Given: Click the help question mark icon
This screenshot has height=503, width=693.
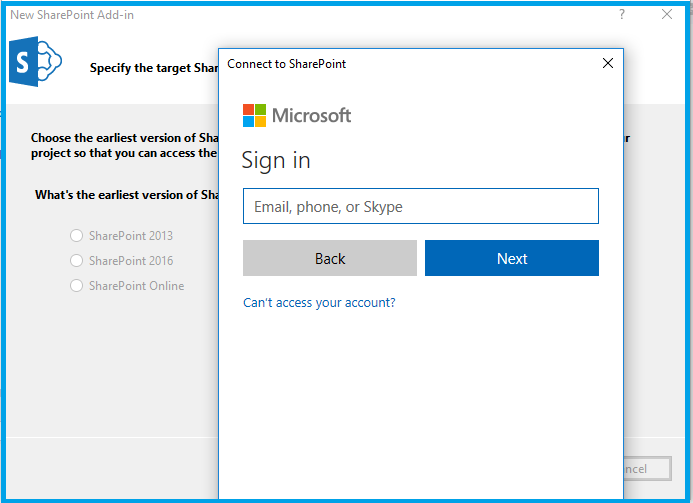Looking at the screenshot, I should pos(622,15).
